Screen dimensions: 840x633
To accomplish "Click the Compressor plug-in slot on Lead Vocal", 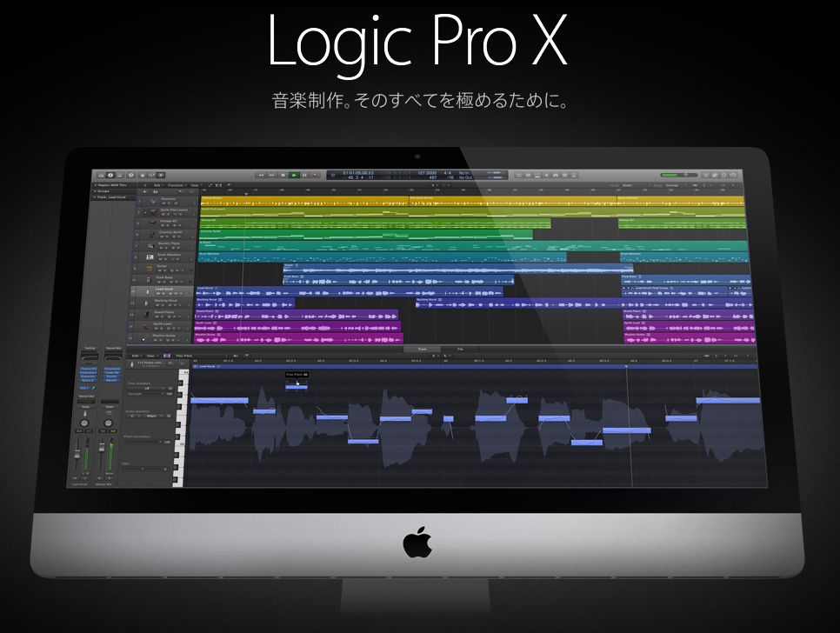I will pos(88,371).
